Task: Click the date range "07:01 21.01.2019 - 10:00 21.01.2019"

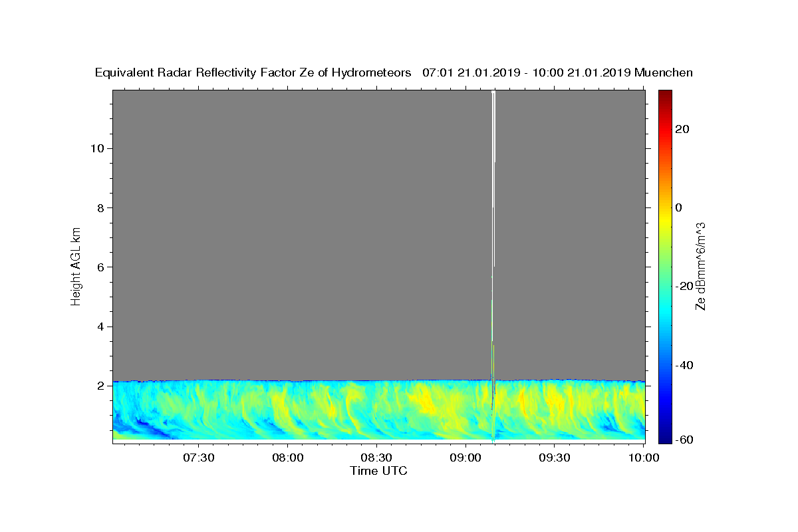Action: click(x=527, y=72)
